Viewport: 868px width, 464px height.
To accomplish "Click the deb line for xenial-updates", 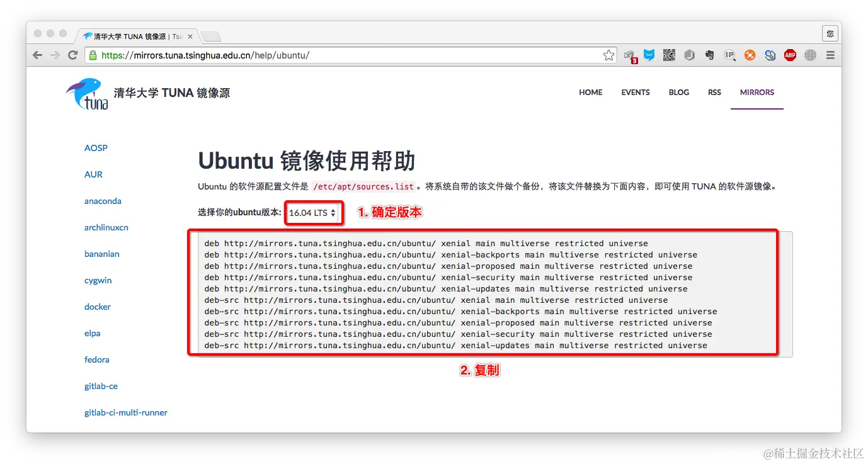I will [446, 289].
